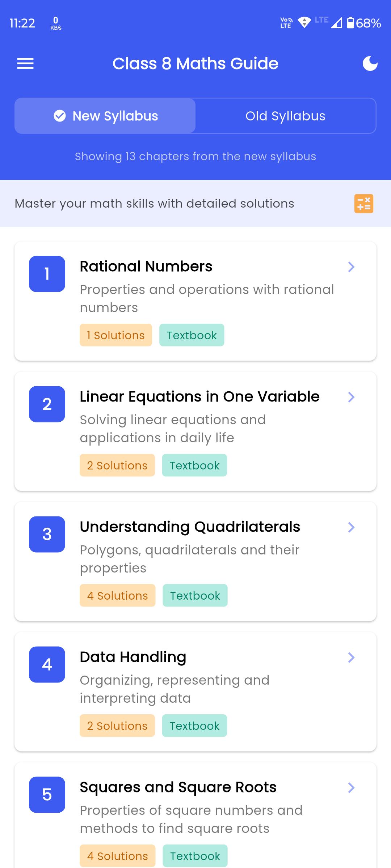
Task: Open Linear Equations chapter using its chevron
Action: 351,397
